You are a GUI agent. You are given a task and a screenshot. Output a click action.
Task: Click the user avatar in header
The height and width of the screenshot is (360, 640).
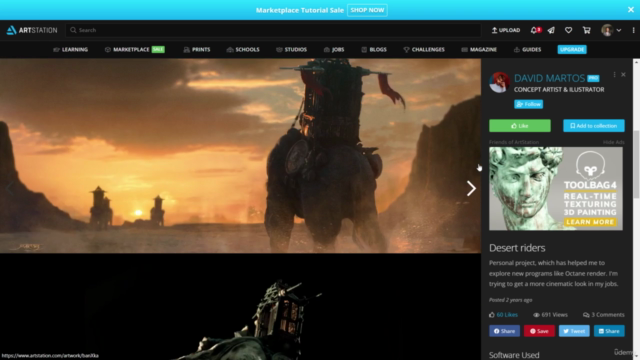[x=607, y=30]
